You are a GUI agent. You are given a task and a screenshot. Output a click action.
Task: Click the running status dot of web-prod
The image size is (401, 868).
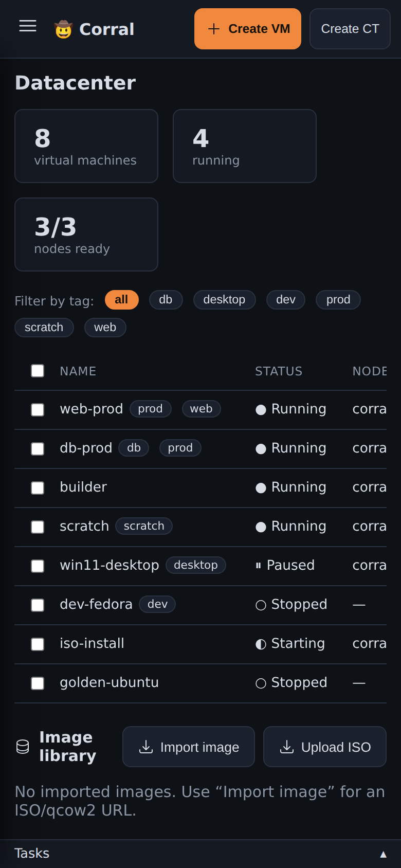tap(261, 409)
